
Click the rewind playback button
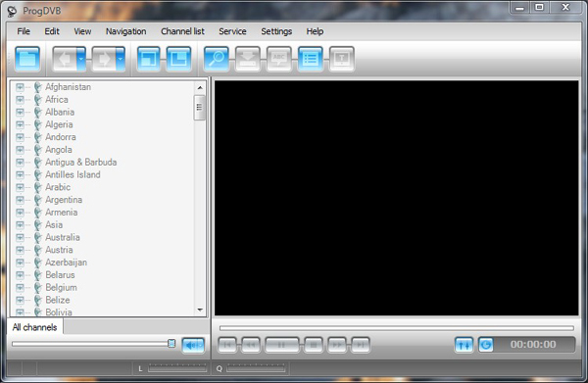251,345
